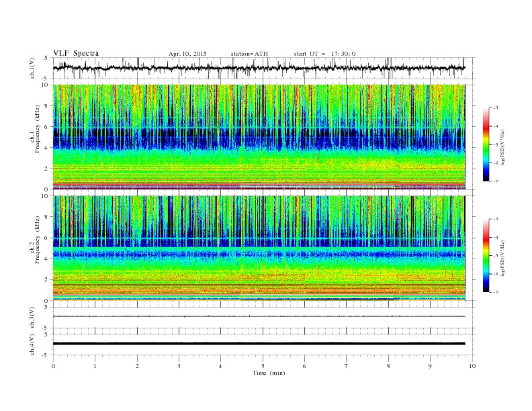
Task: Click time axis tick label "10"
Action: (472, 366)
